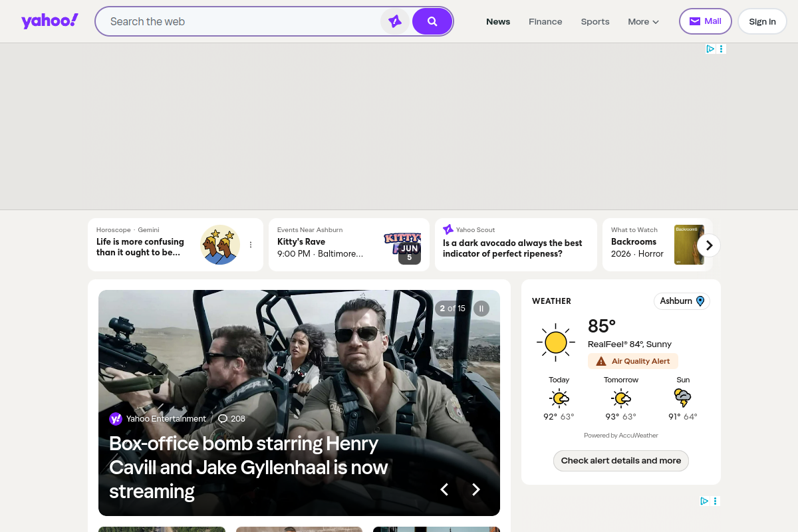The width and height of the screenshot is (798, 532).
Task: Open the Air Quality Alert badge
Action: pyautogui.click(x=633, y=361)
